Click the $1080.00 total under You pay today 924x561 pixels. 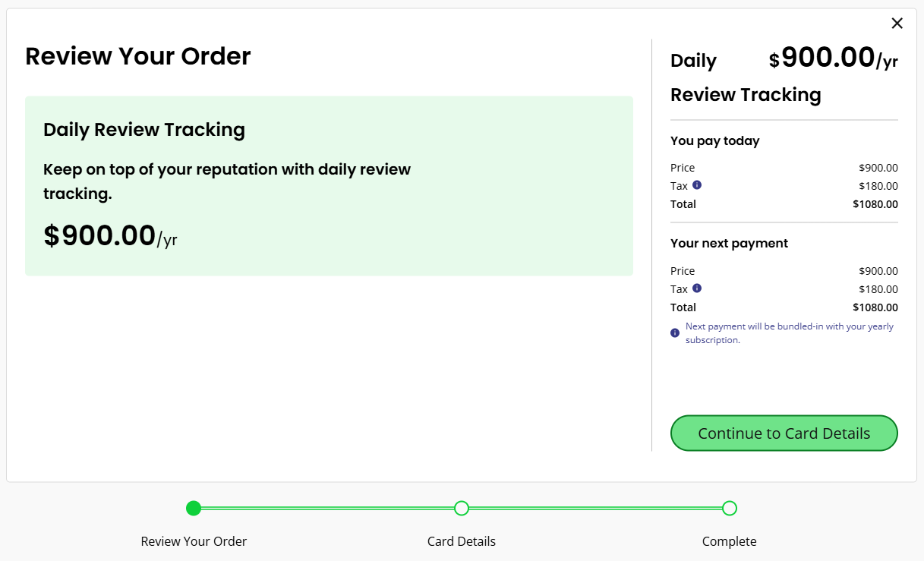click(875, 204)
